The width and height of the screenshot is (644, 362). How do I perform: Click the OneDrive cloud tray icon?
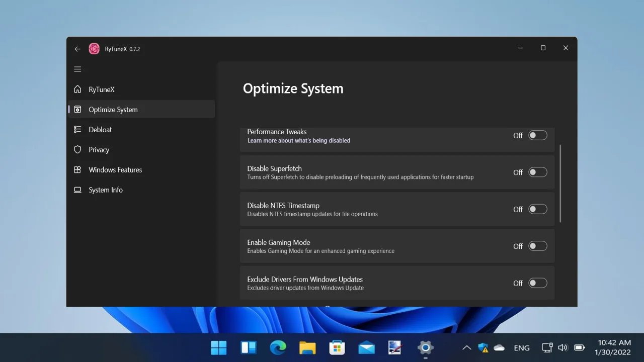[x=499, y=347]
